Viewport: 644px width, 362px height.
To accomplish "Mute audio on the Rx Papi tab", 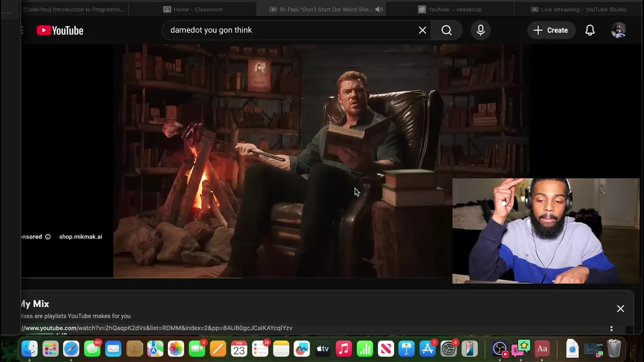I will pos(379,9).
